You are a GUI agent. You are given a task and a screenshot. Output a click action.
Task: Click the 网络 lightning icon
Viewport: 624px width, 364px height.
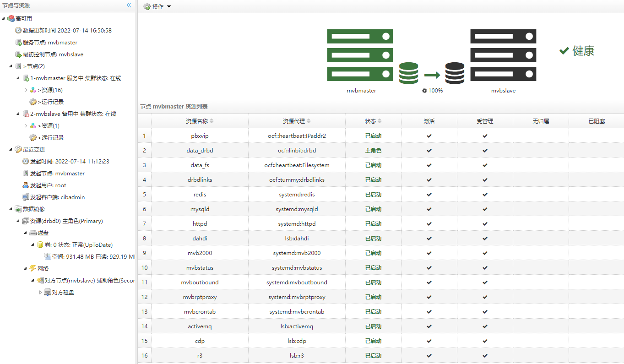[x=33, y=269]
